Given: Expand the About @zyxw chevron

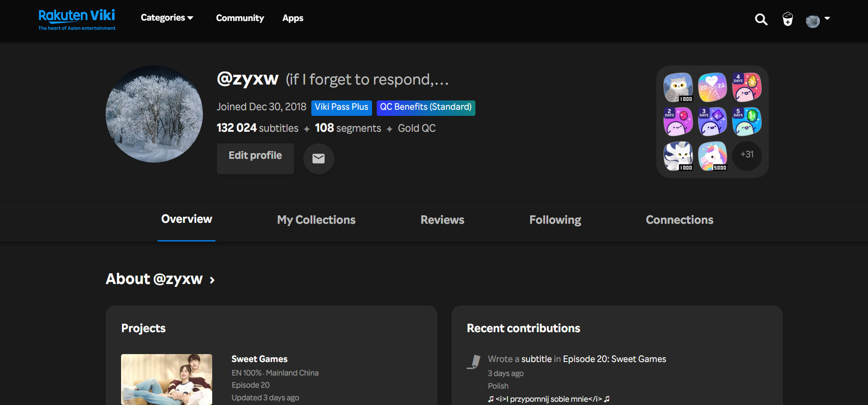Looking at the screenshot, I should 212,280.
